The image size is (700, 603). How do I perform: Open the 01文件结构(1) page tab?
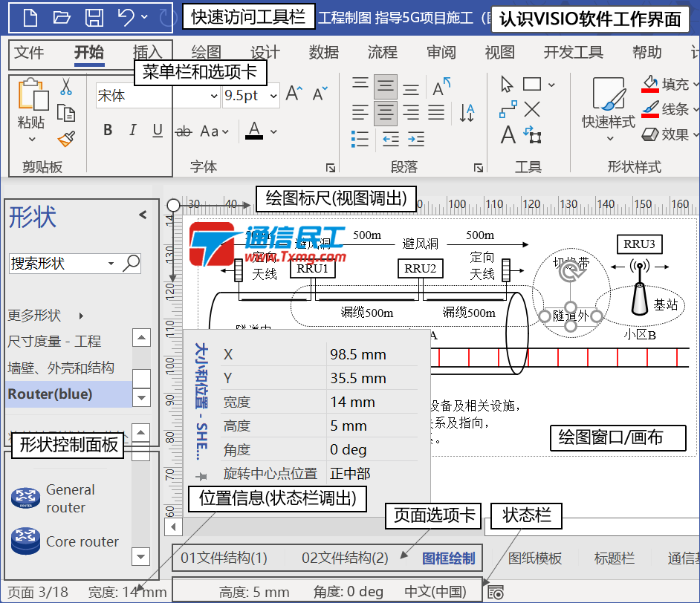click(224, 558)
